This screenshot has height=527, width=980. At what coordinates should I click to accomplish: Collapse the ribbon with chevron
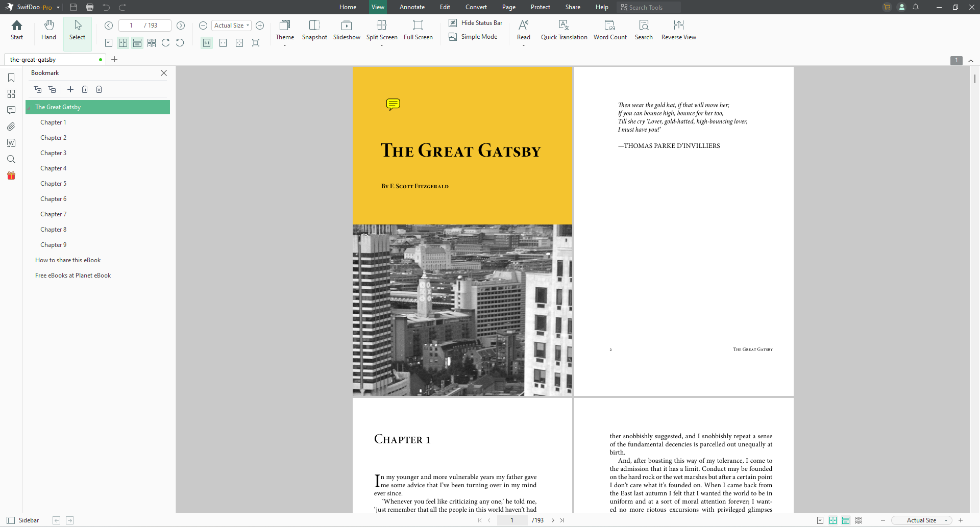pos(971,61)
